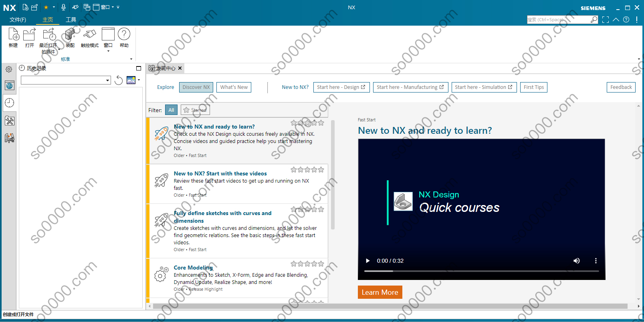644x322 pixels.
Task: Switch to the 主页 ribbon tab
Action: (x=48, y=20)
